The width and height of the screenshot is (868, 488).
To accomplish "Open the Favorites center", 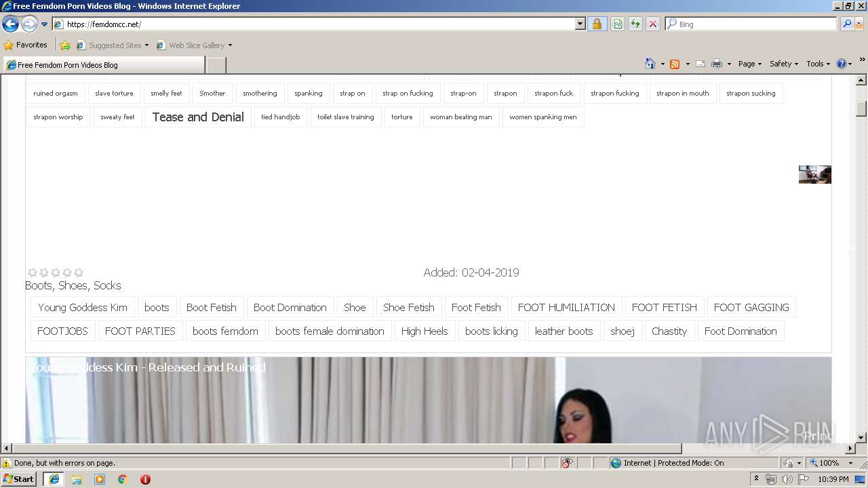I will pos(26,45).
